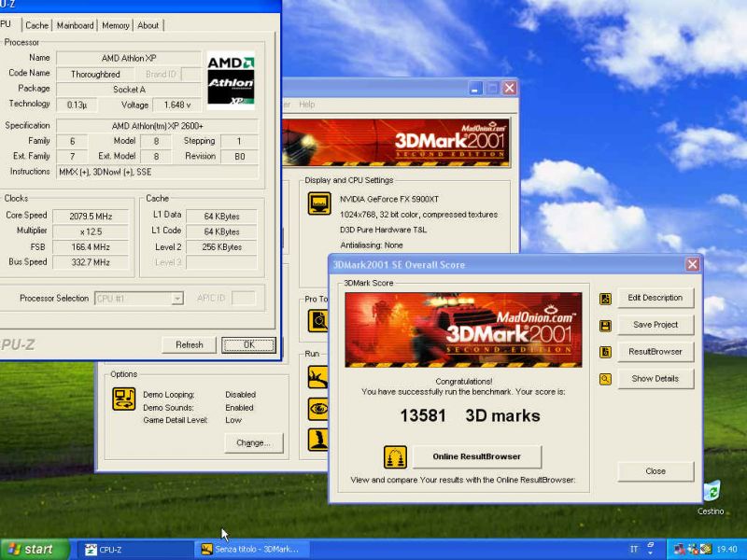Screen dimensions: 747x560
Task: Click the Multiplier value x 12.5
Action: tap(91, 231)
